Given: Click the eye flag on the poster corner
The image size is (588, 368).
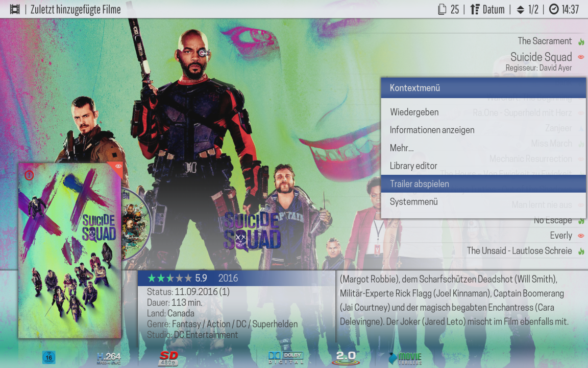Looking at the screenshot, I should coord(118,166).
